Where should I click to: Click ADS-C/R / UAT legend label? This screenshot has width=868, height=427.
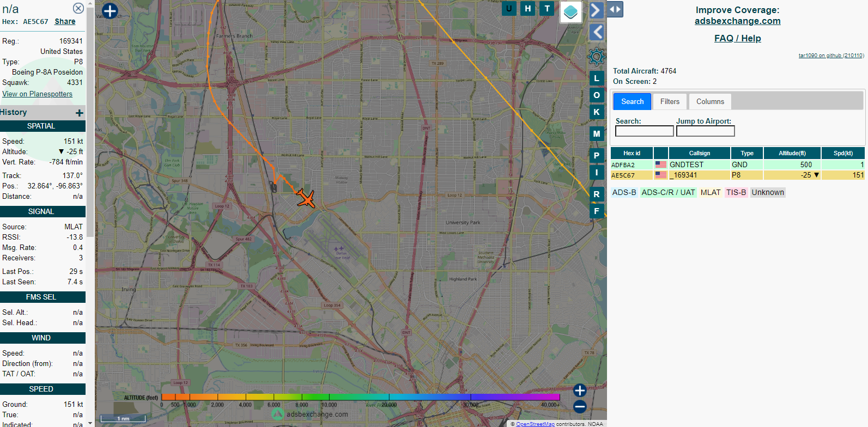[x=668, y=192]
